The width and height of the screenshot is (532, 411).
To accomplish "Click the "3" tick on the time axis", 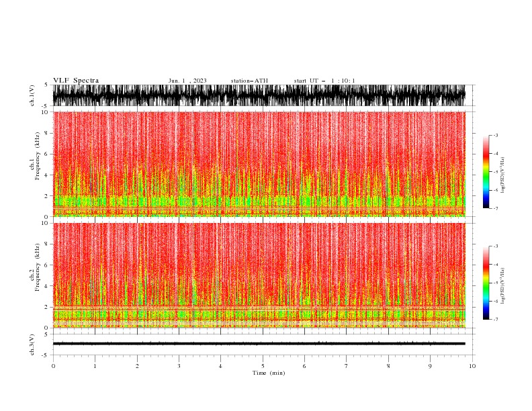I will (179, 366).
